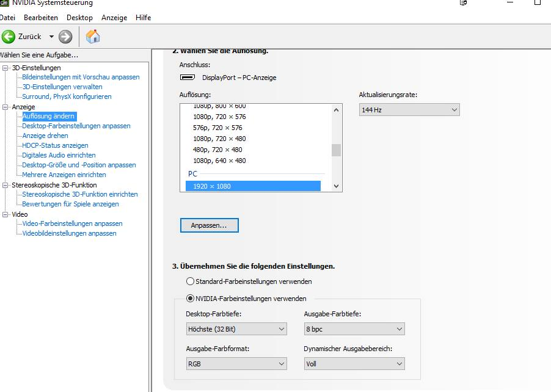Image resolution: width=551 pixels, height=392 pixels.
Task: Select NVIDIA-Farbeinstellungen verwenden radio button
Action: [190, 299]
